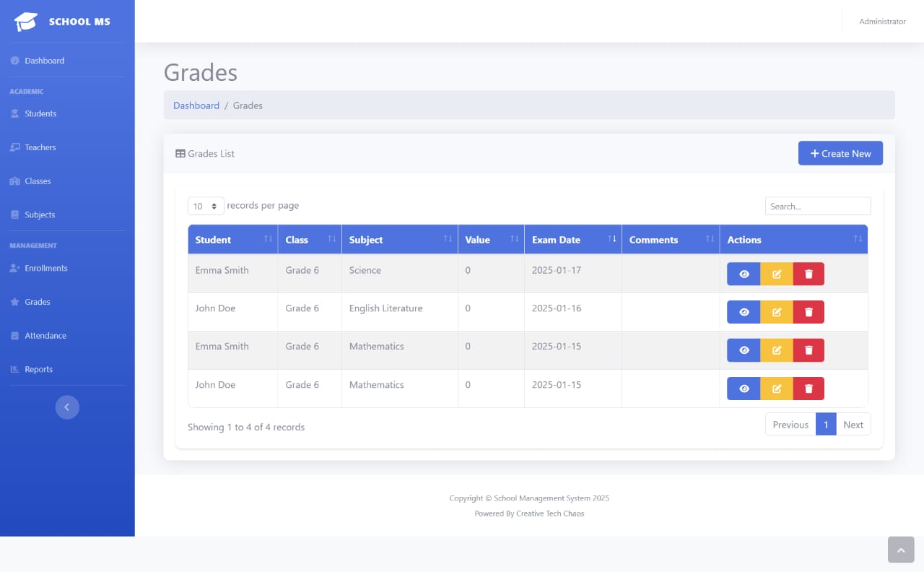Sort table by Student column

(232, 240)
